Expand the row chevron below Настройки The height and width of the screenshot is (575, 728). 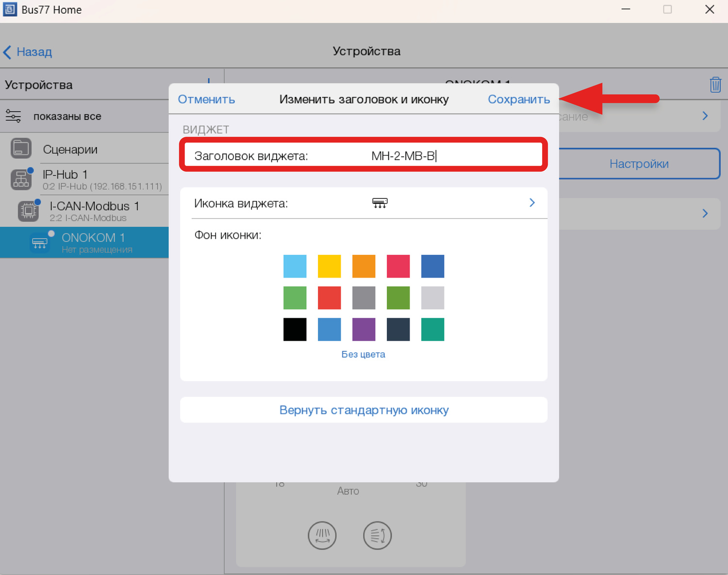(705, 214)
